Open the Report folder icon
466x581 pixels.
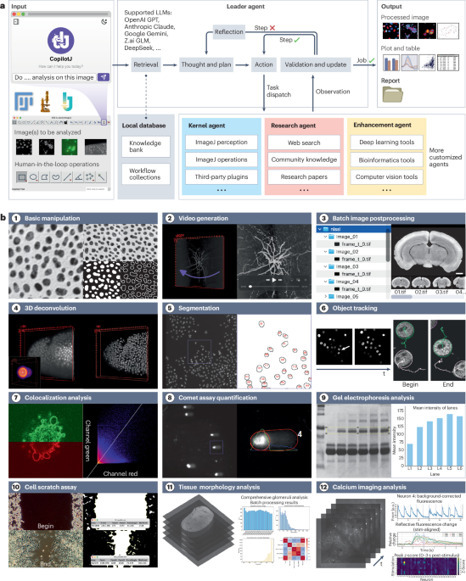pos(393,94)
